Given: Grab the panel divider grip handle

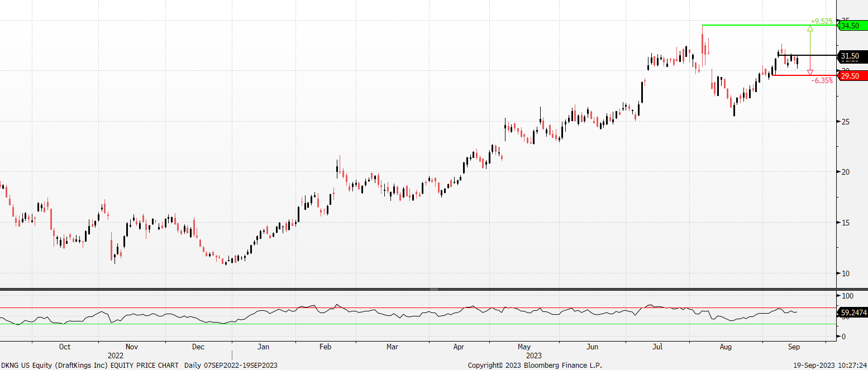Looking at the screenshot, I should point(433,289).
